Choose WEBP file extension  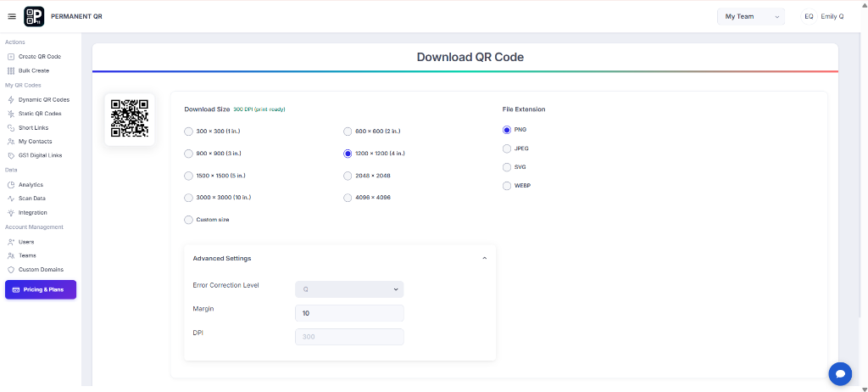[507, 186]
